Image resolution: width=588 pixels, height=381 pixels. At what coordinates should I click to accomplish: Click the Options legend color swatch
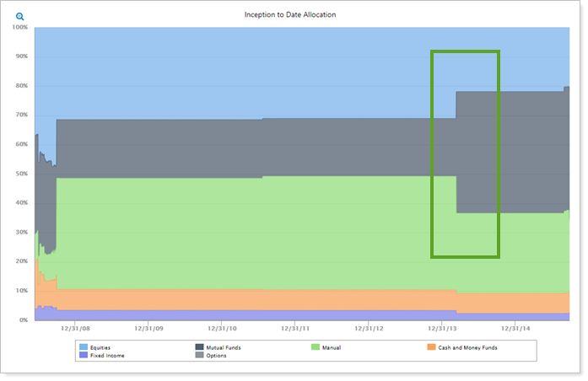[x=200, y=356]
